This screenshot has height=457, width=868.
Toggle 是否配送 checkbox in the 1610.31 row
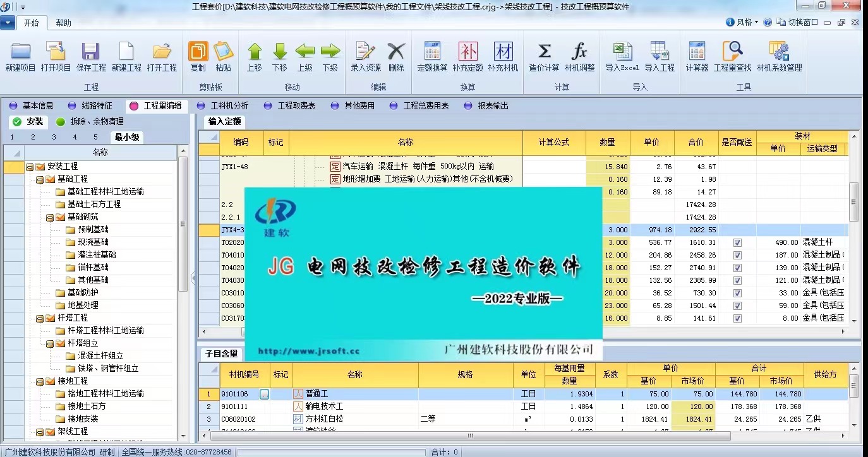pos(737,242)
